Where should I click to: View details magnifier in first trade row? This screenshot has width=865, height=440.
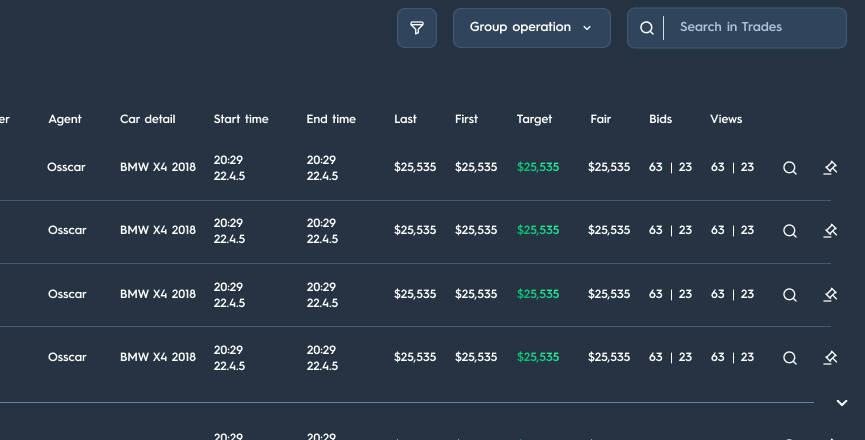pyautogui.click(x=789, y=168)
